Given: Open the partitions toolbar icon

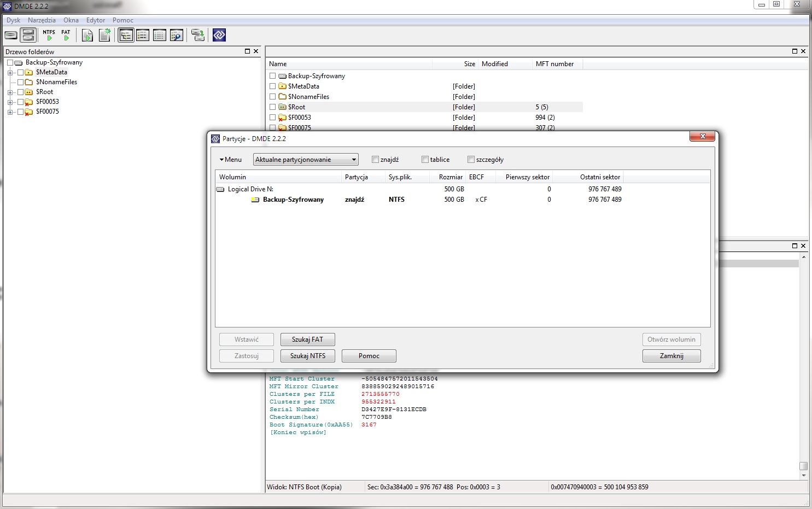Looking at the screenshot, I should click(x=28, y=36).
